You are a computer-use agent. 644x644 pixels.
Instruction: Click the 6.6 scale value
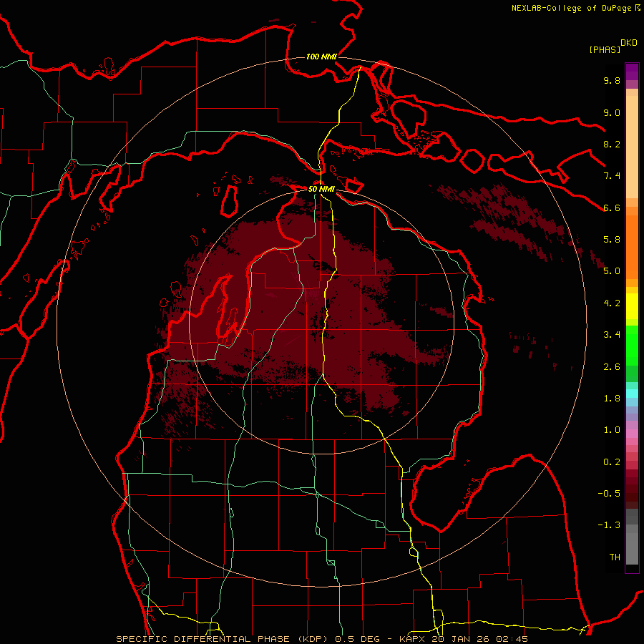coord(612,208)
